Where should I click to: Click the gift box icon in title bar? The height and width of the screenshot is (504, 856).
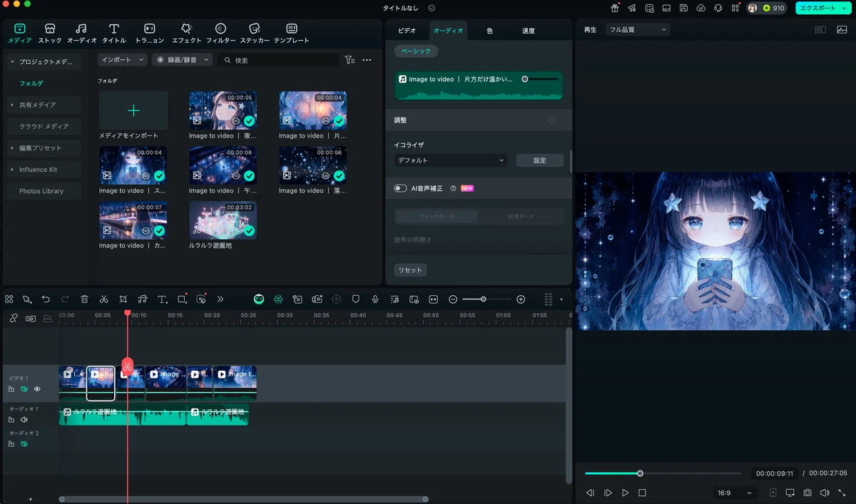tap(615, 8)
